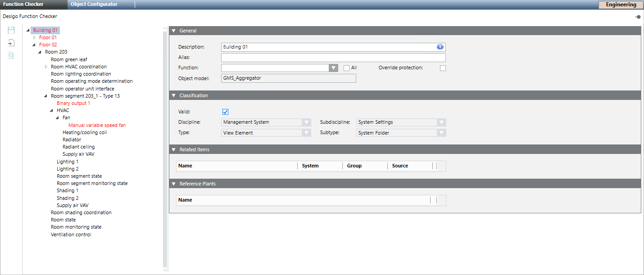Collapse the Classification section header arrow
Screen dimensions: 644x275
(x=173, y=95)
